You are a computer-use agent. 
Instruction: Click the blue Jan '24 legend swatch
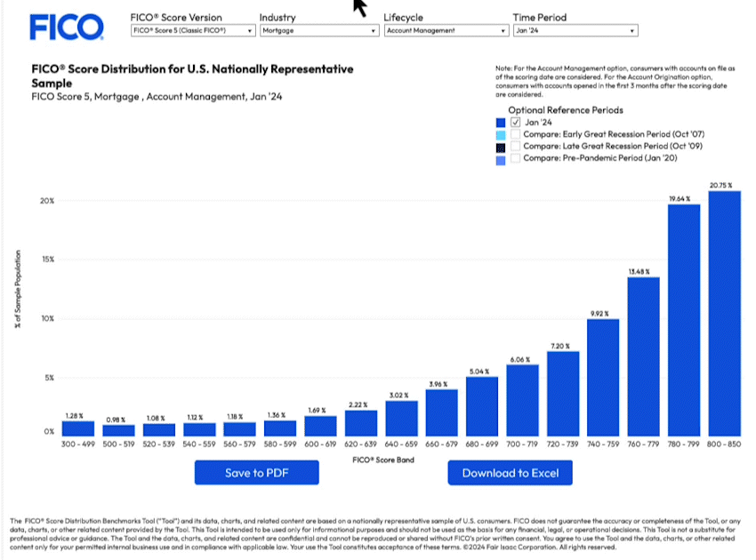tap(501, 123)
